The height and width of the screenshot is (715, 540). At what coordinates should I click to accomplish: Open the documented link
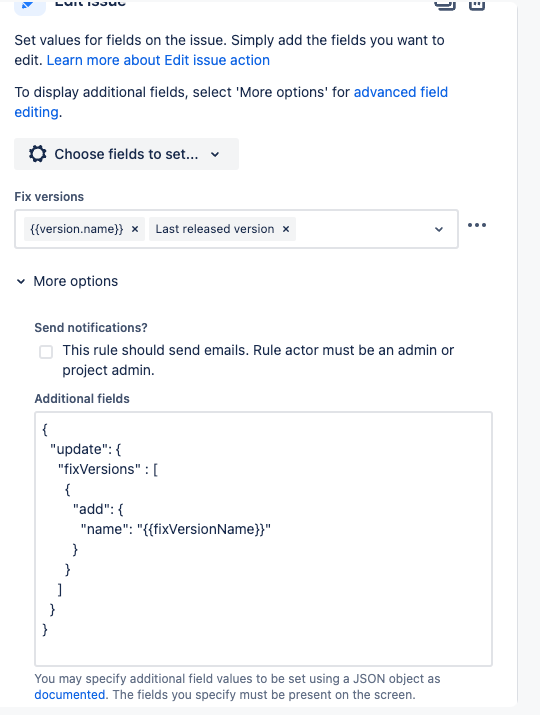pyautogui.click(x=70, y=694)
